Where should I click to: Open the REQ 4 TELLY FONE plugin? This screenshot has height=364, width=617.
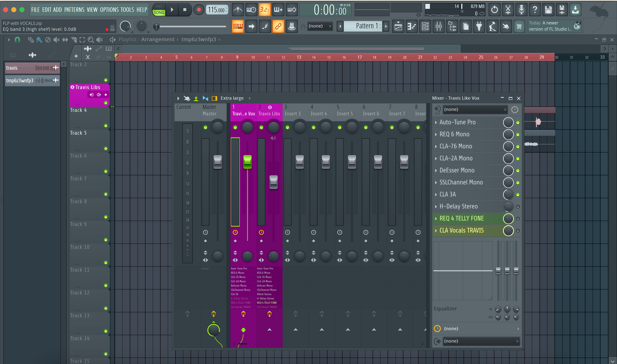click(462, 218)
